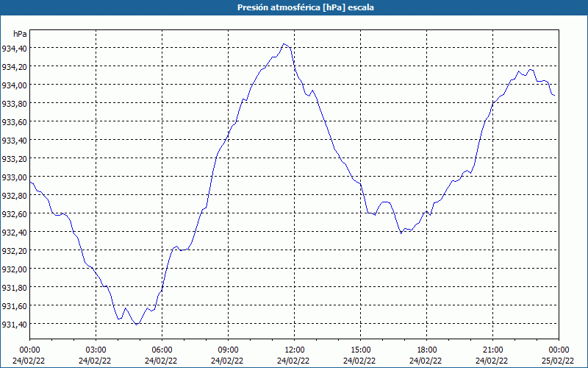This screenshot has width=588, height=368.
Task: Click the 03:00 24/02/22 time label
Action: point(96,355)
